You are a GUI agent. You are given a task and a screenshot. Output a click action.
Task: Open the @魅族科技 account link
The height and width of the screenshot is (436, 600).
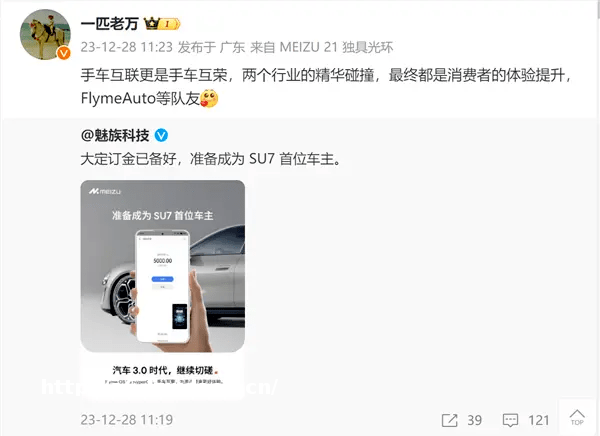[115, 136]
